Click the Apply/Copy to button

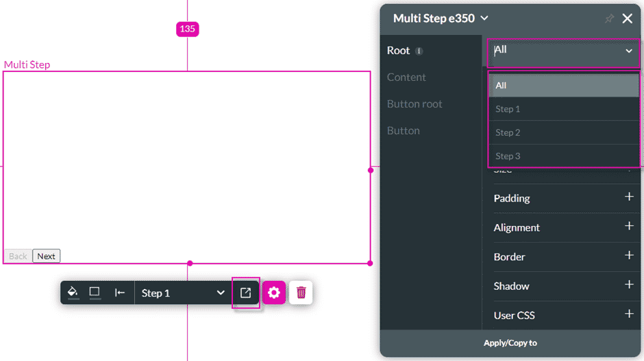[510, 343]
